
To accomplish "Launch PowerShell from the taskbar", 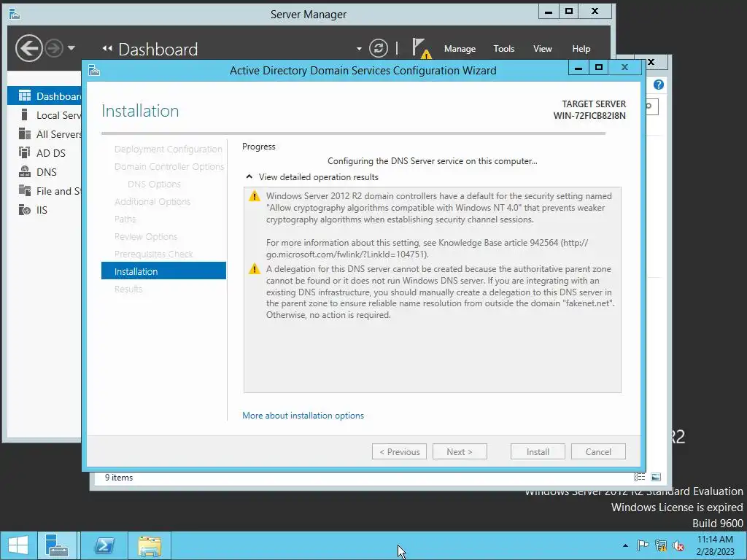I will tap(104, 545).
